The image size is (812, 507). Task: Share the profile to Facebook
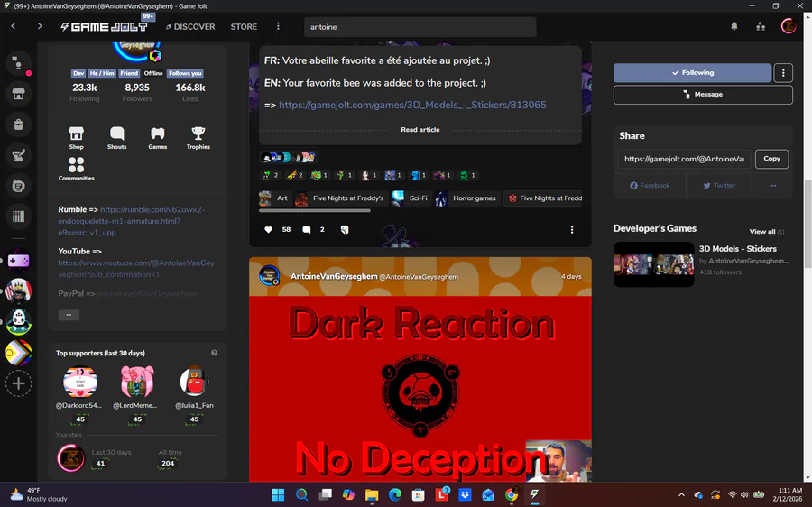tap(650, 186)
